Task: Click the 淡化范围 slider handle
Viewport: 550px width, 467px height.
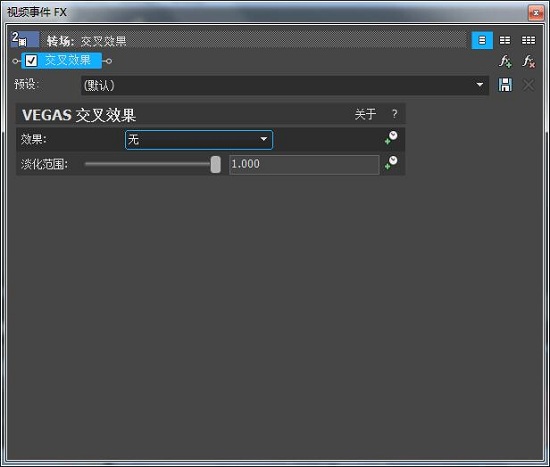Action: click(x=216, y=165)
